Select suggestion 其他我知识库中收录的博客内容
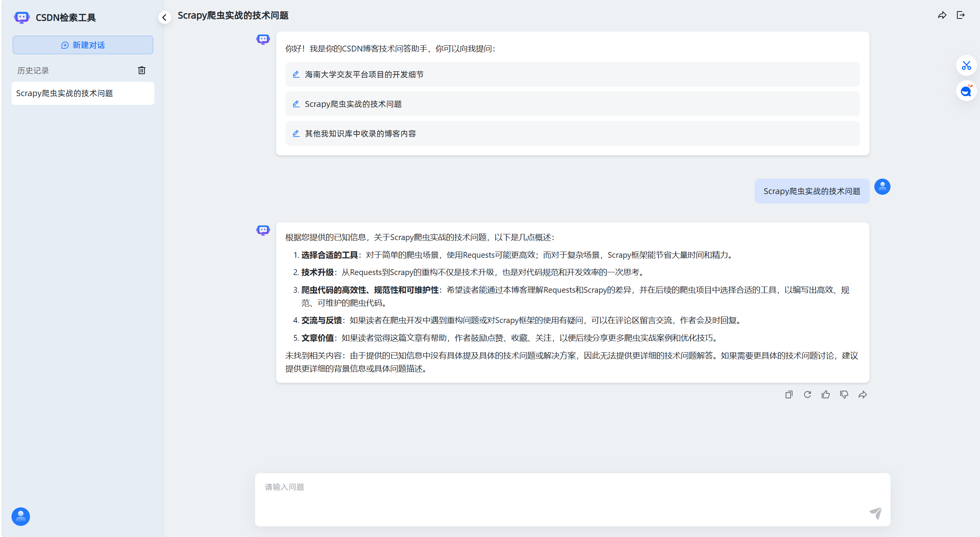980x537 pixels. coord(572,134)
